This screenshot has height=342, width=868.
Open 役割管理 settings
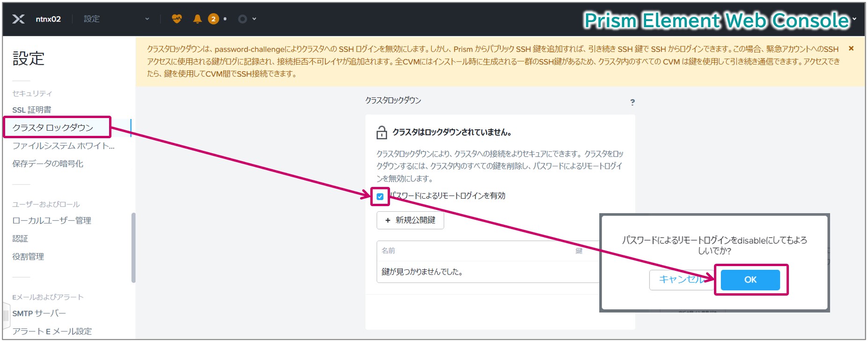pos(28,256)
